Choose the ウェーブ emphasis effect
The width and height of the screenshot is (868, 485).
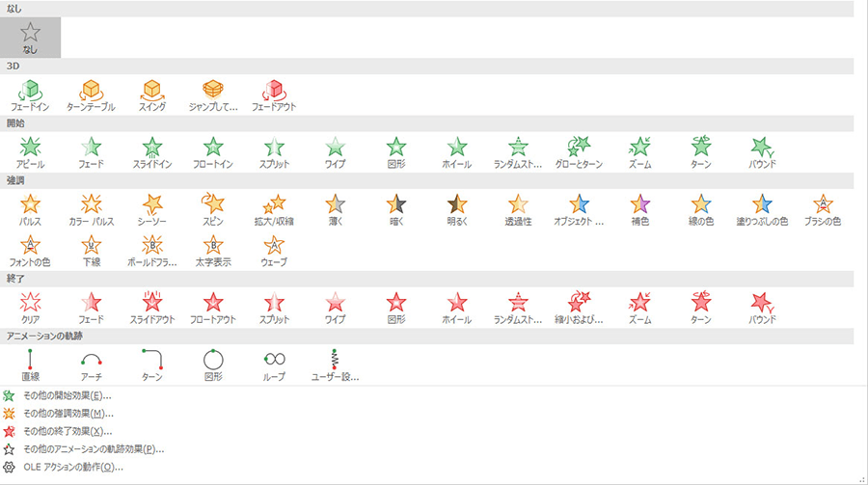pos(274,251)
